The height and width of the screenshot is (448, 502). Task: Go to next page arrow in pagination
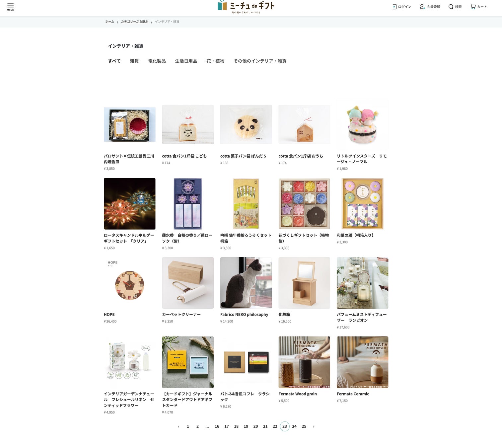pos(314,426)
